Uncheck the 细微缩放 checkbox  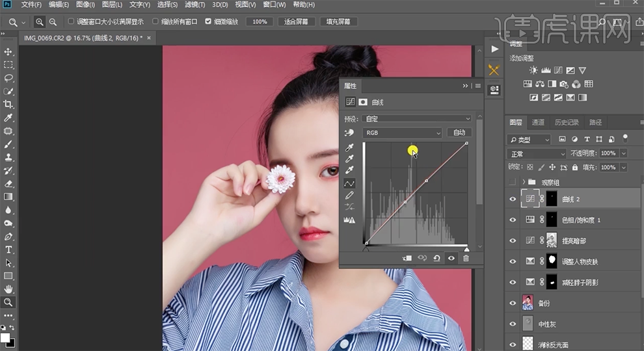(208, 21)
